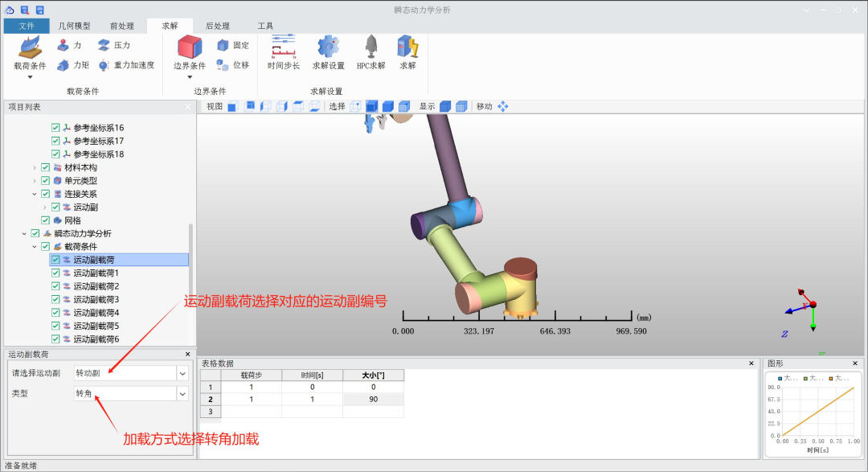Switch to the 前处理 tab
The width and height of the screenshot is (868, 472).
(122, 26)
